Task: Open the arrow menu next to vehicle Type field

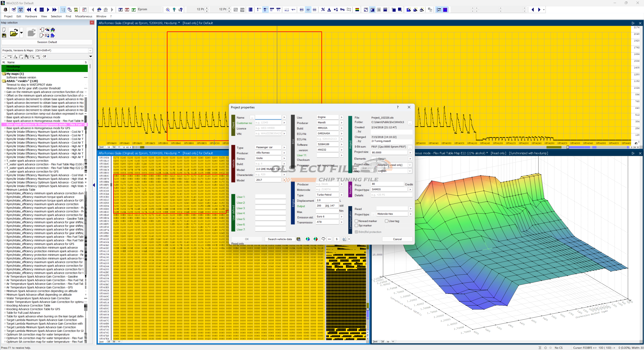Action: coord(284,147)
